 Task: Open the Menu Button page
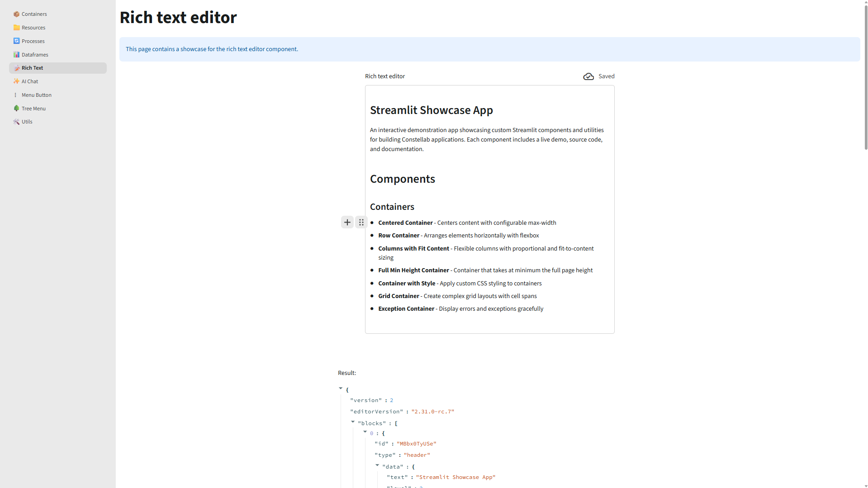coord(37,95)
